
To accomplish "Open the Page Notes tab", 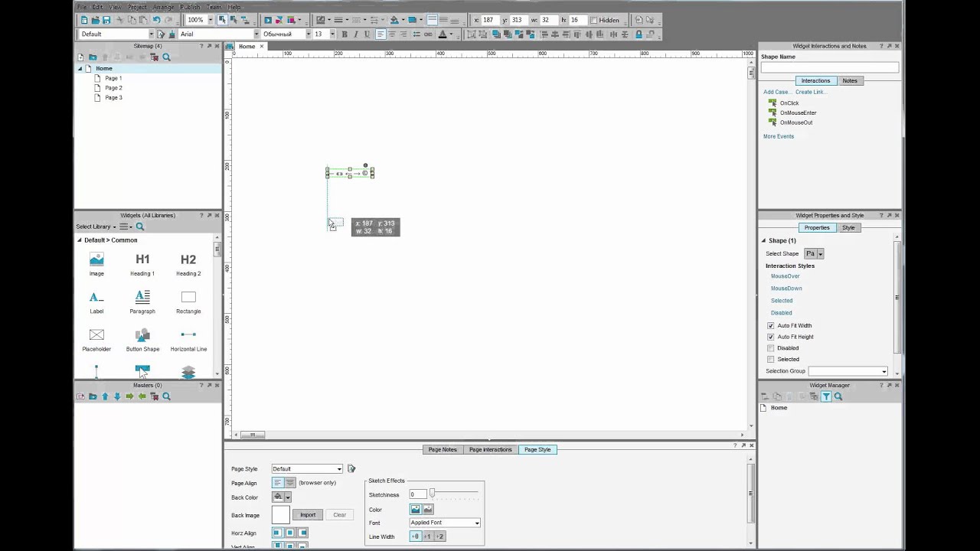I will tap(443, 449).
